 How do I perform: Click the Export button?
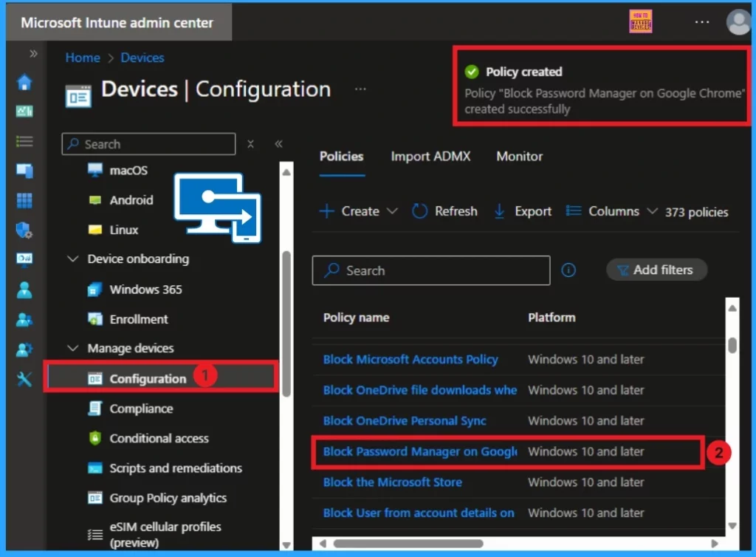523,211
